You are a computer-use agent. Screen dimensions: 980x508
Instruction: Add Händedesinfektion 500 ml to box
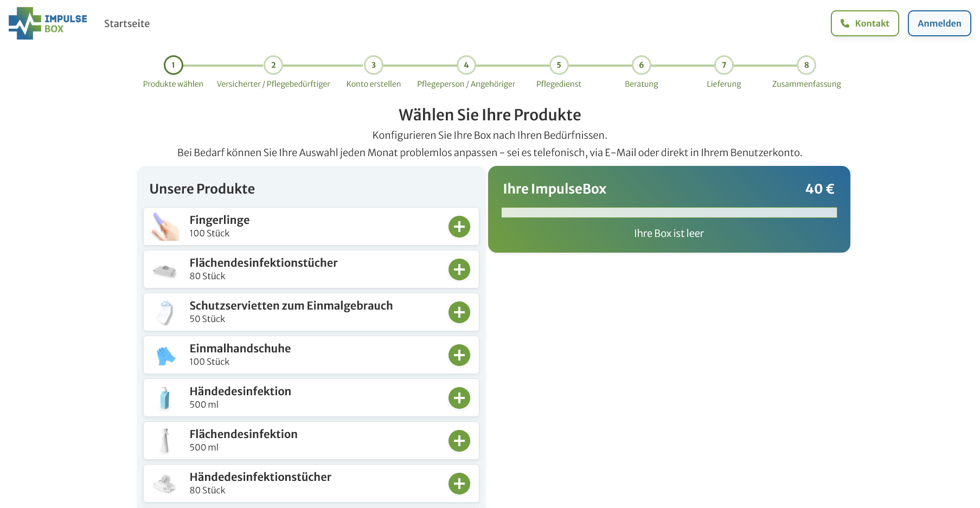pyautogui.click(x=459, y=398)
